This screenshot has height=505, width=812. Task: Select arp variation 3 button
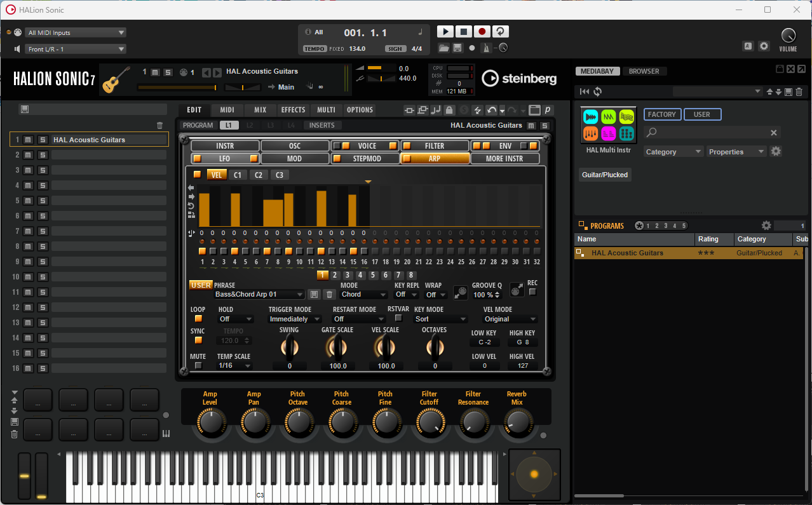coord(348,275)
